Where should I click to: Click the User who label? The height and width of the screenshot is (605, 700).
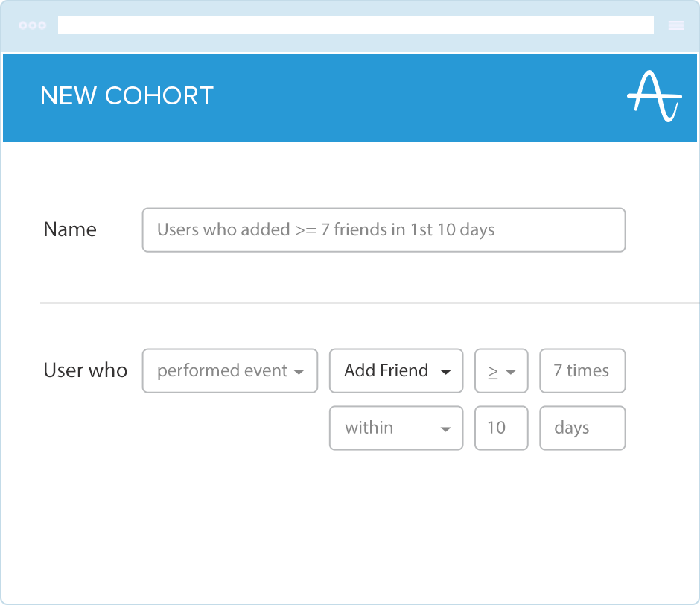tap(86, 371)
